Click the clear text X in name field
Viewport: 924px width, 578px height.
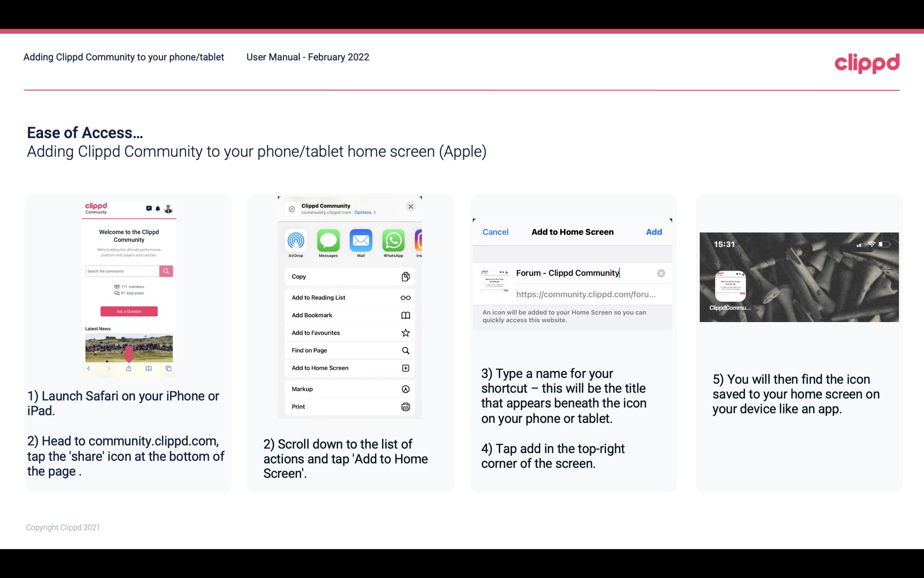(x=661, y=272)
